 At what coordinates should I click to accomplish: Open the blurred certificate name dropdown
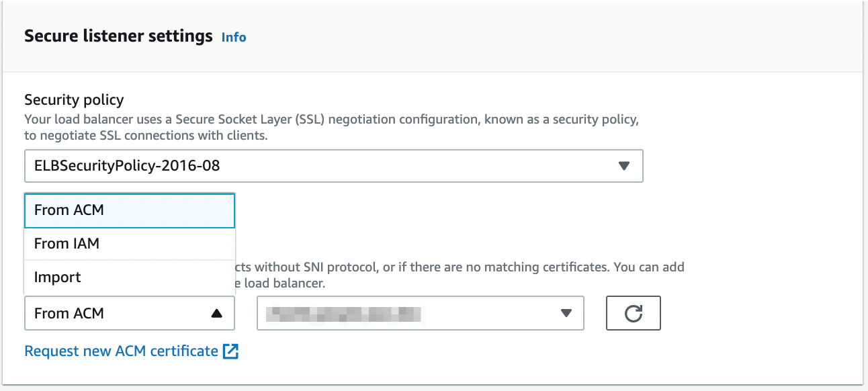point(421,313)
